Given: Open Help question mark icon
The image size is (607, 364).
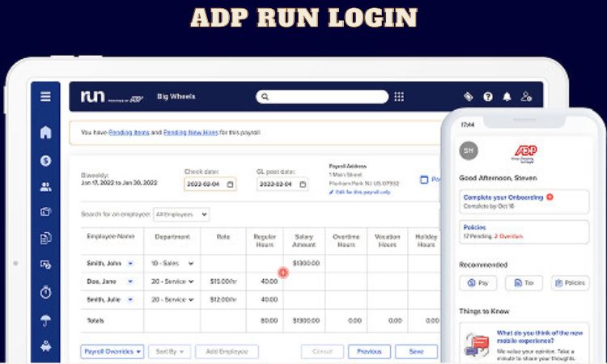Looking at the screenshot, I should [x=488, y=97].
